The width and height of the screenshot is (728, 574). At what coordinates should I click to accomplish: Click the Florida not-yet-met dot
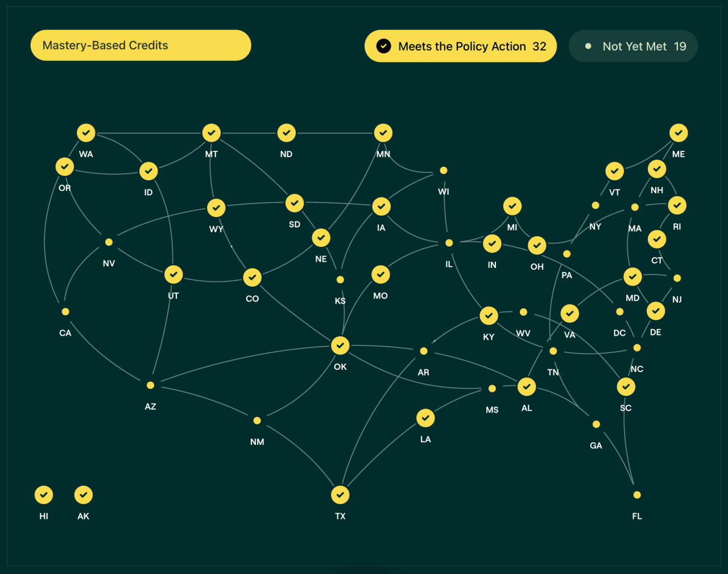pyautogui.click(x=637, y=495)
